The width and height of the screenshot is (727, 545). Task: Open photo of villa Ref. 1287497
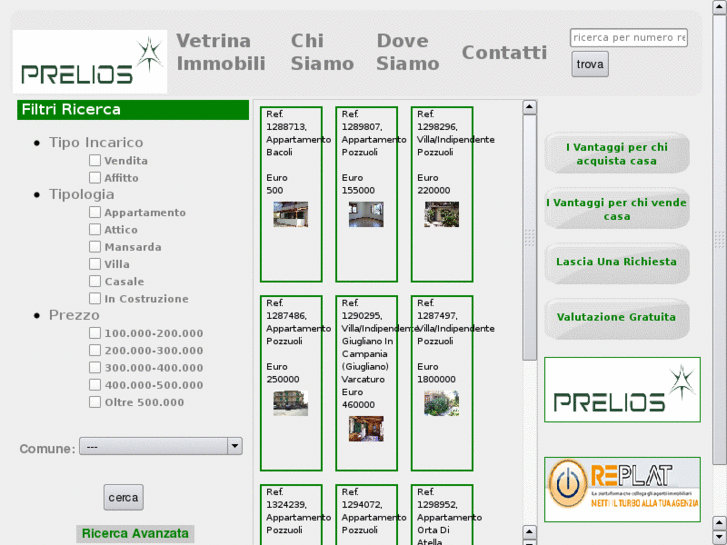coord(442,403)
